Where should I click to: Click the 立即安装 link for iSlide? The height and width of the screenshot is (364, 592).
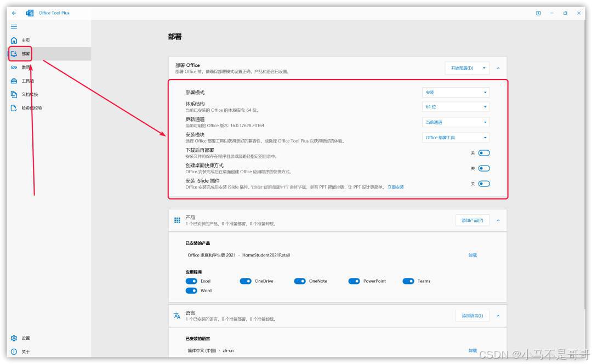pyautogui.click(x=396, y=187)
